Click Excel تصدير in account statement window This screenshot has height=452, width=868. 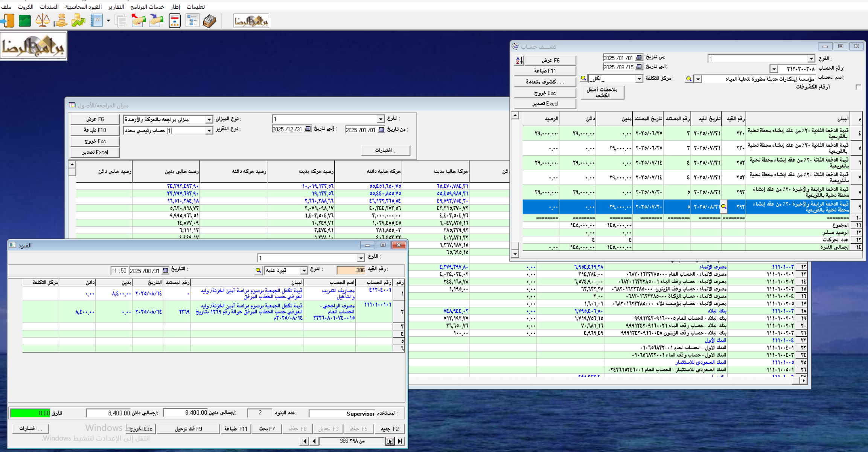click(545, 104)
